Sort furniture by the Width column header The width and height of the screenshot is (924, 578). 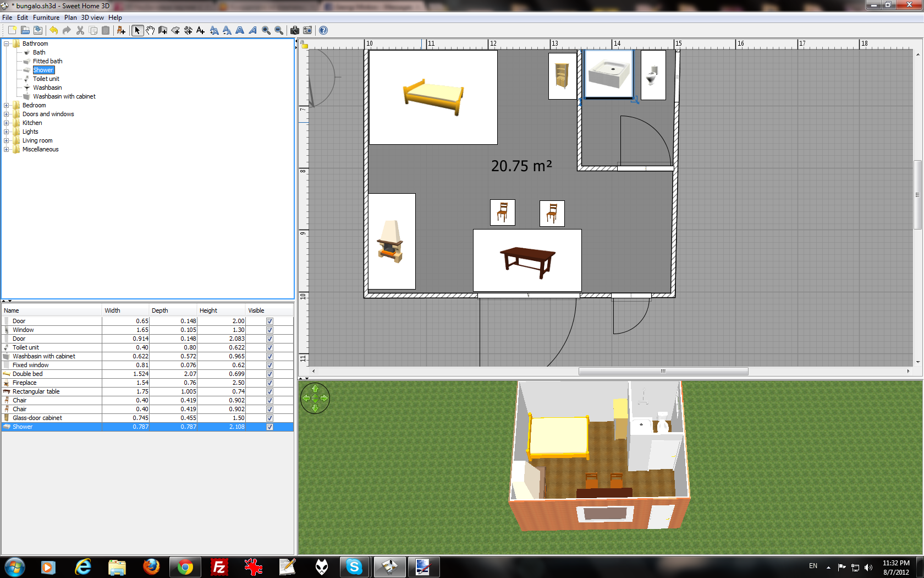pos(125,310)
